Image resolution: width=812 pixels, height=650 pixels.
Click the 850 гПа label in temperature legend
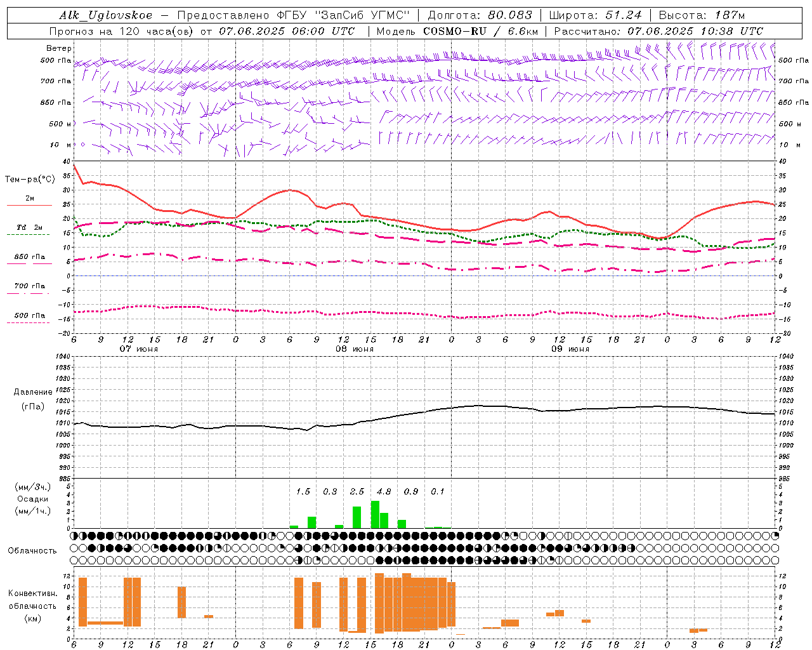pyautogui.click(x=30, y=256)
